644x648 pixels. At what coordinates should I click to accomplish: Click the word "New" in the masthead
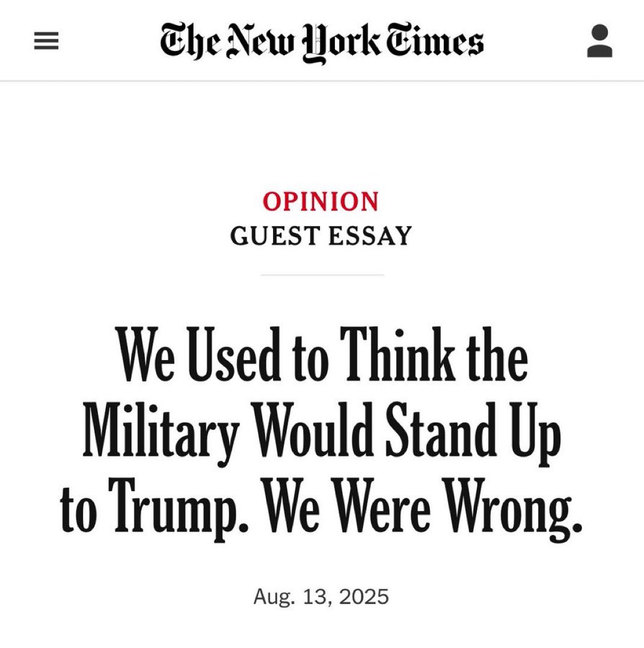point(262,39)
